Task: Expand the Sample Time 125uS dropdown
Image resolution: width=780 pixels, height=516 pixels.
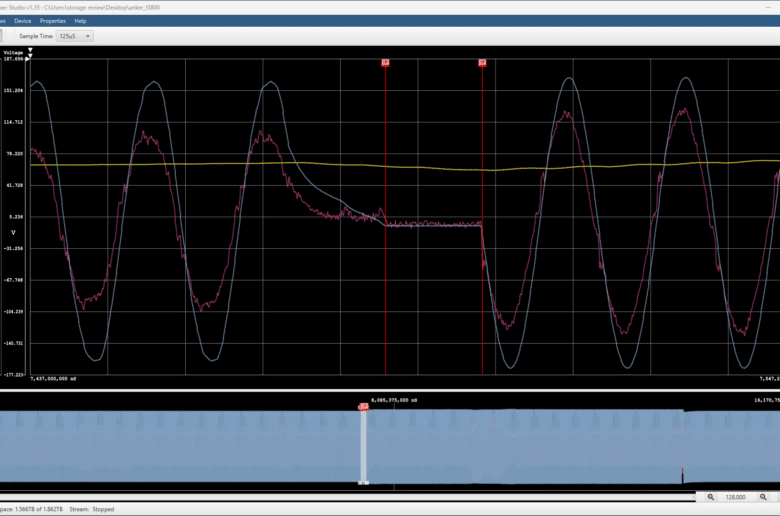Action: (x=75, y=36)
